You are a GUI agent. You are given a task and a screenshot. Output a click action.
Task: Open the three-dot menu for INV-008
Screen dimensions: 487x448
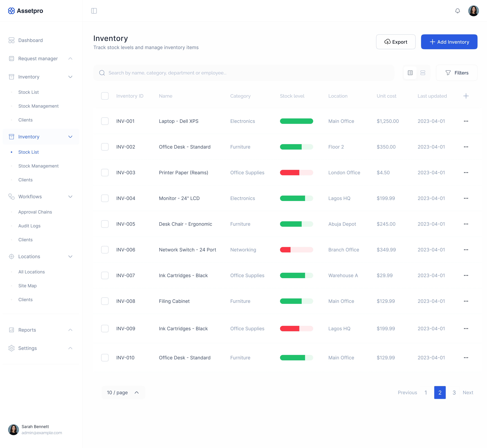pos(466,301)
